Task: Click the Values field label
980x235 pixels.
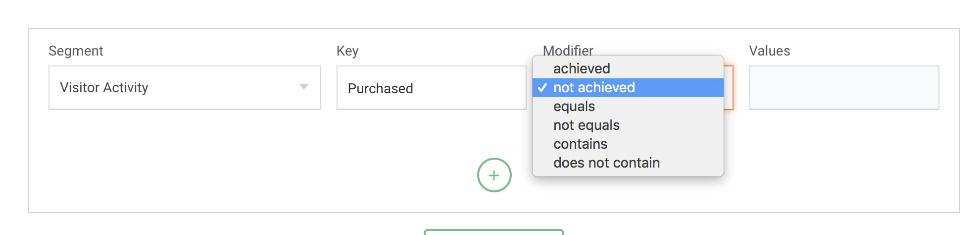Action: click(x=769, y=51)
